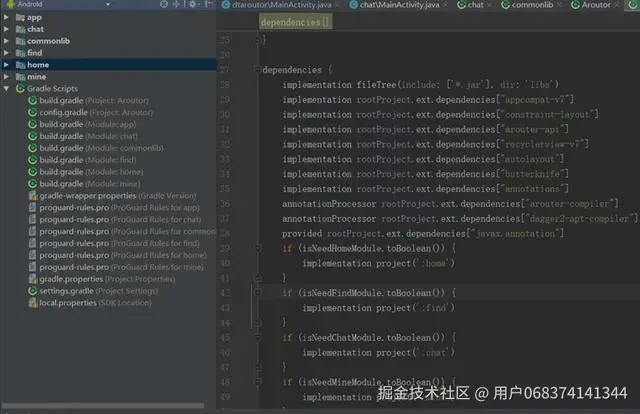Close the Aroutor gradle tab
The width and height of the screenshot is (640, 414).
[617, 5]
